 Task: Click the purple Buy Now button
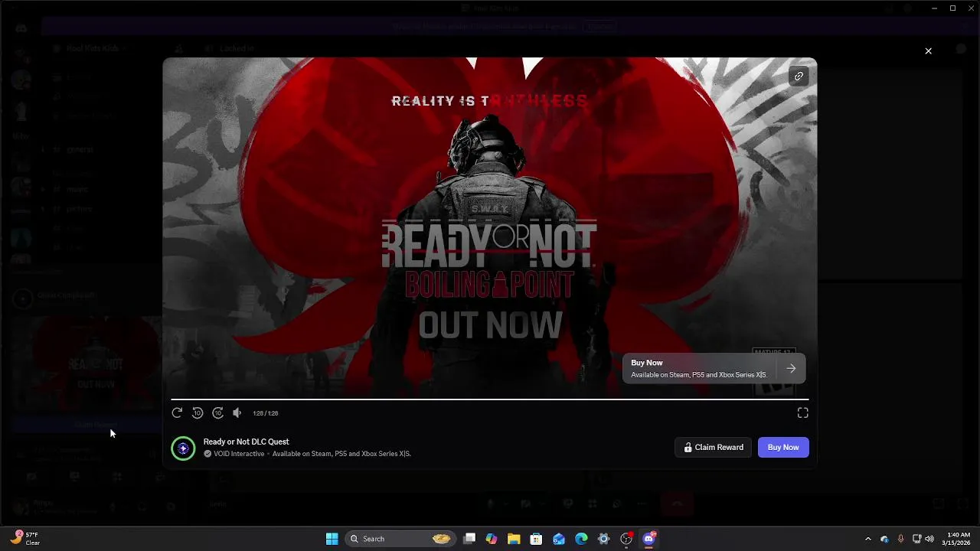click(x=783, y=448)
